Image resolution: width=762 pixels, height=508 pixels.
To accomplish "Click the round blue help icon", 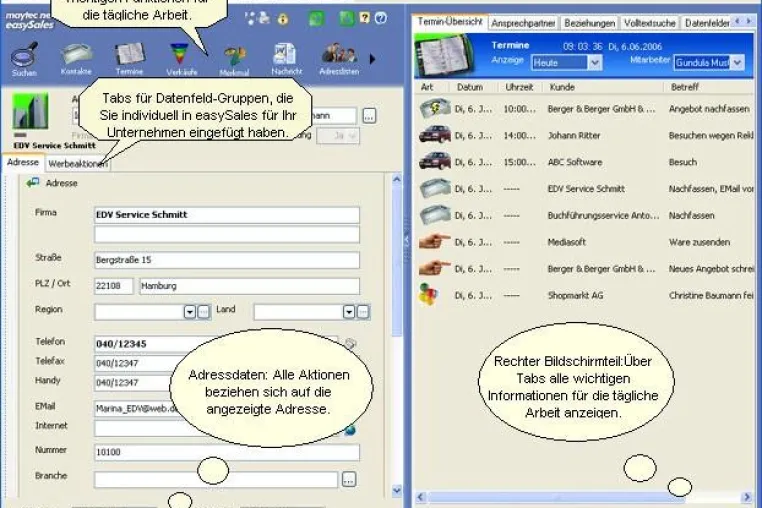I will [381, 18].
